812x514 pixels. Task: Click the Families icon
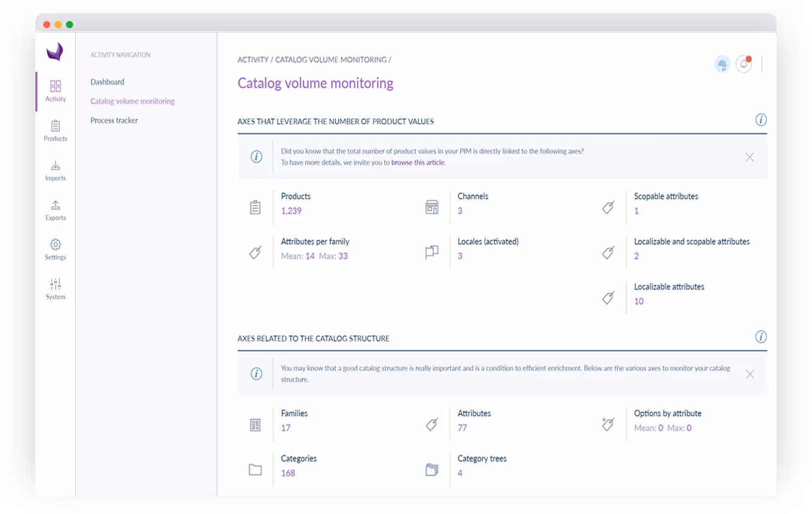point(255,425)
